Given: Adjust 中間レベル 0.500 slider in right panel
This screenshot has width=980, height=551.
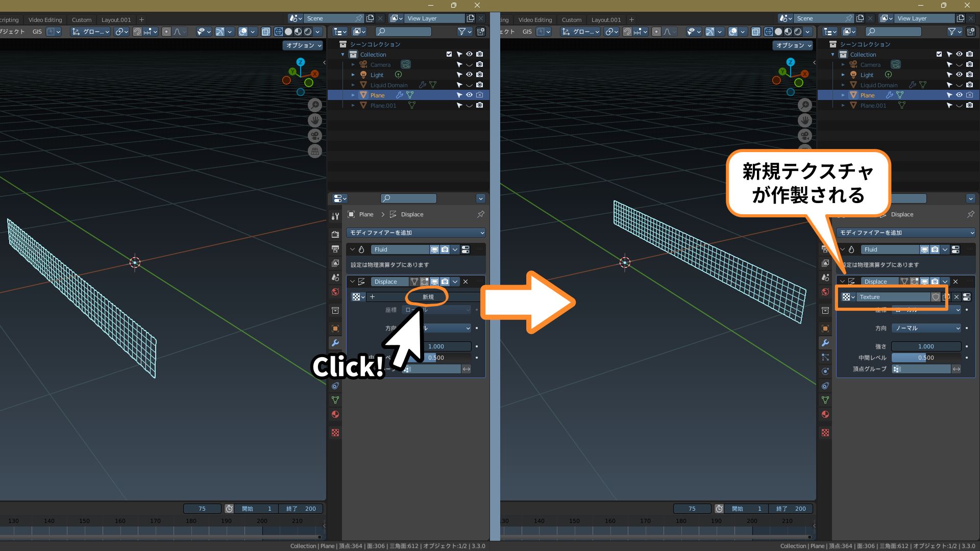Looking at the screenshot, I should click(x=926, y=358).
